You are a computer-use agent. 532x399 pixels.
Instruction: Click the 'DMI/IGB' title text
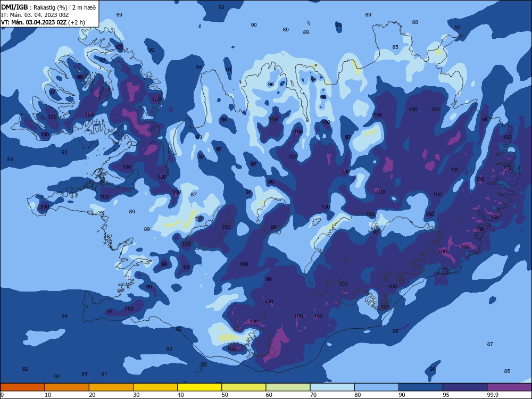click(14, 7)
